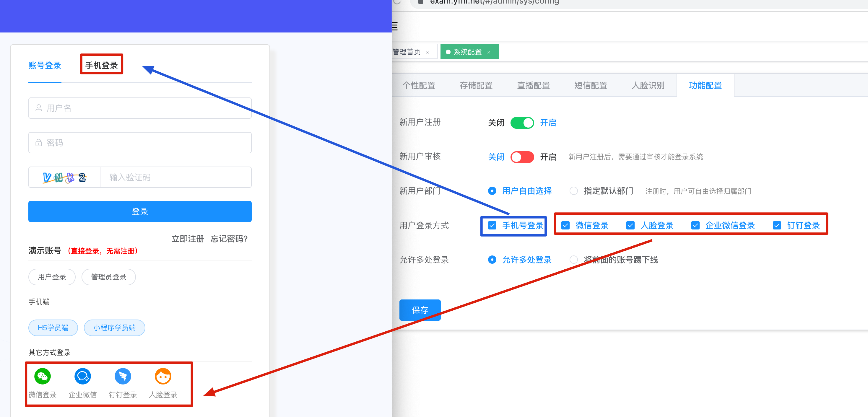Open the 人脸识别 tab
This screenshot has height=417, width=868.
click(x=648, y=86)
